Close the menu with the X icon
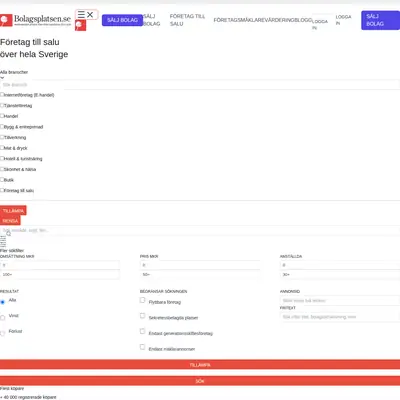The width and height of the screenshot is (400, 400). pyautogui.click(x=90, y=15)
